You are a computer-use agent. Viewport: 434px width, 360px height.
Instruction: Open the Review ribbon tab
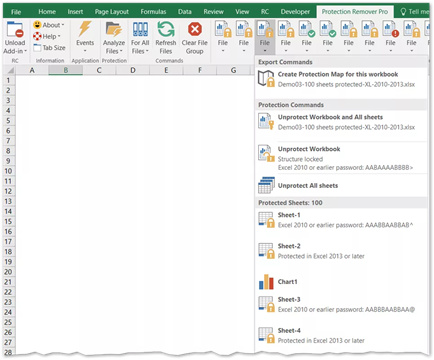[214, 12]
